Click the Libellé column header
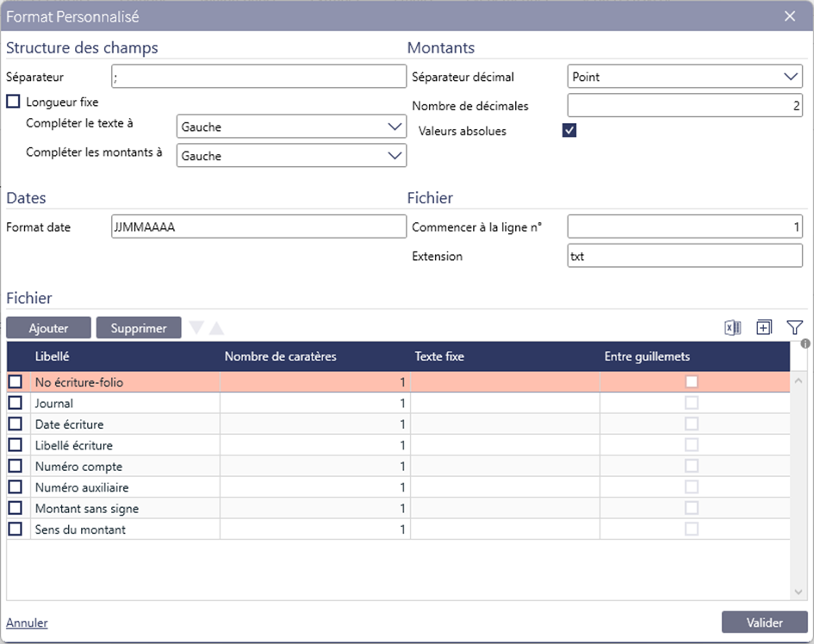814x644 pixels. [53, 356]
